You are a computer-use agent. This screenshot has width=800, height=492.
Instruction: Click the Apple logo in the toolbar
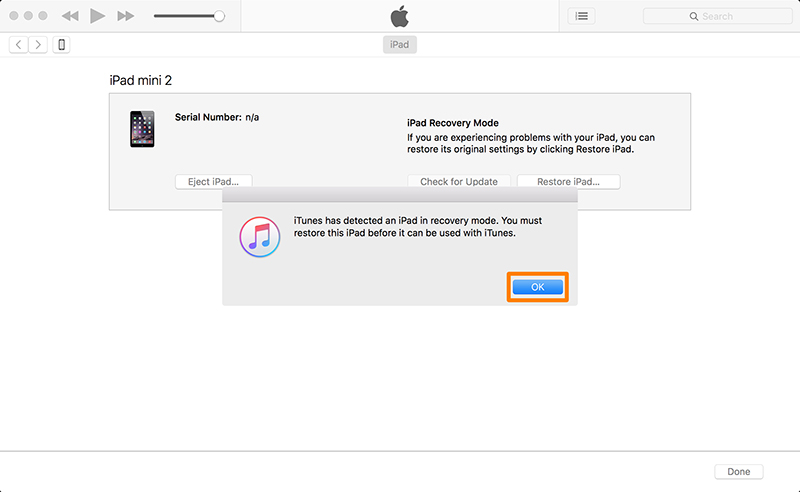[x=400, y=16]
